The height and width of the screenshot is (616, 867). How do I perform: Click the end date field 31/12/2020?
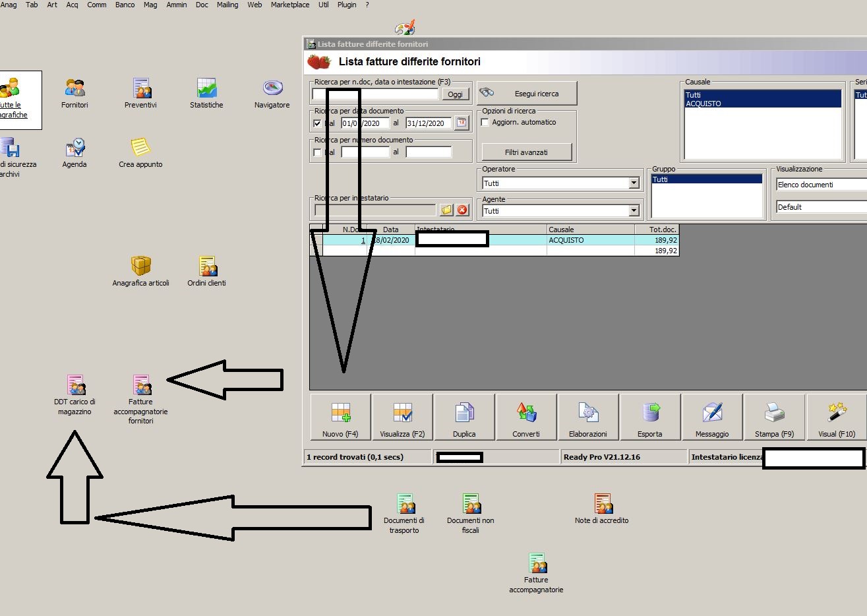(x=429, y=123)
